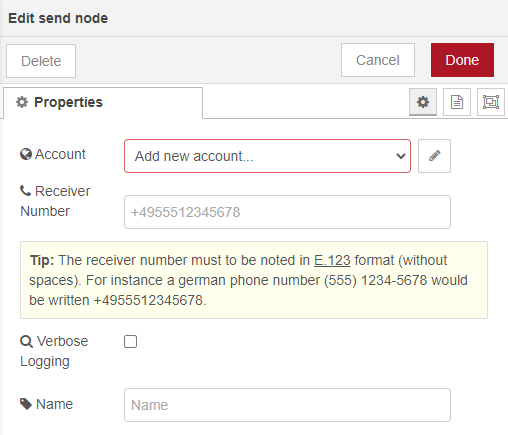Click the globe icon beside Account
Image resolution: width=508 pixels, height=435 pixels.
pyautogui.click(x=26, y=154)
